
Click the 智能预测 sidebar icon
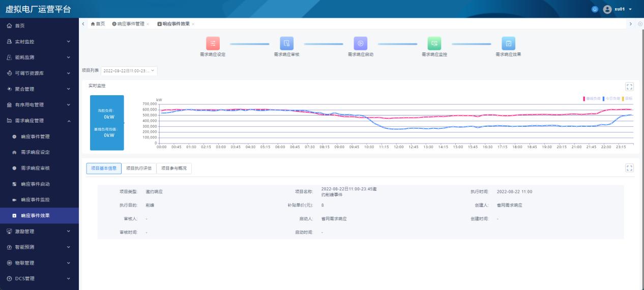click(9, 247)
